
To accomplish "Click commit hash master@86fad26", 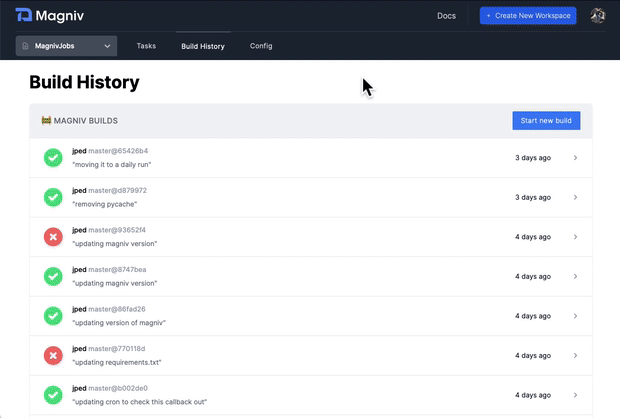I will 117,309.
